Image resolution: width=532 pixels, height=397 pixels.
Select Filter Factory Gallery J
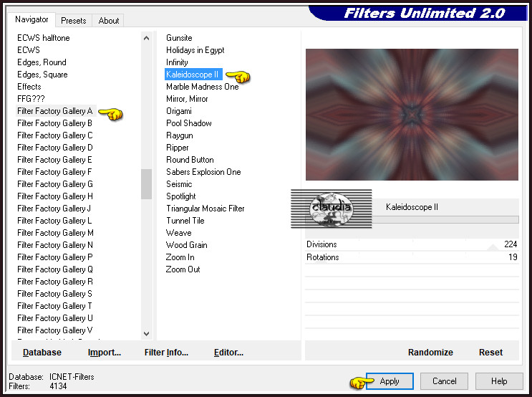[x=54, y=209]
